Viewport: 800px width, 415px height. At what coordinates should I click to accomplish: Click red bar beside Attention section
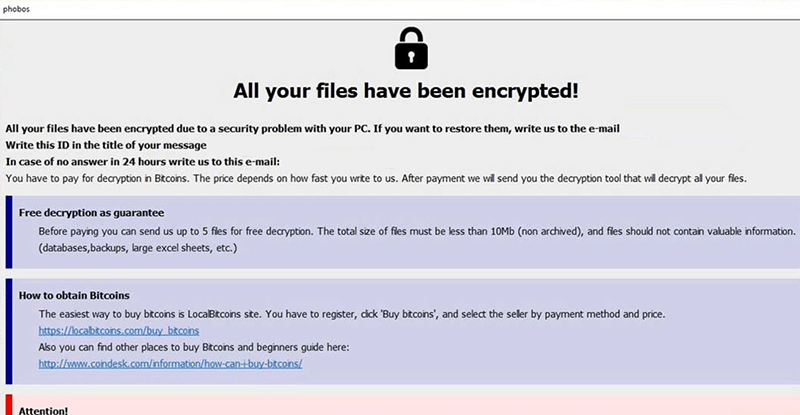[x=9, y=406]
